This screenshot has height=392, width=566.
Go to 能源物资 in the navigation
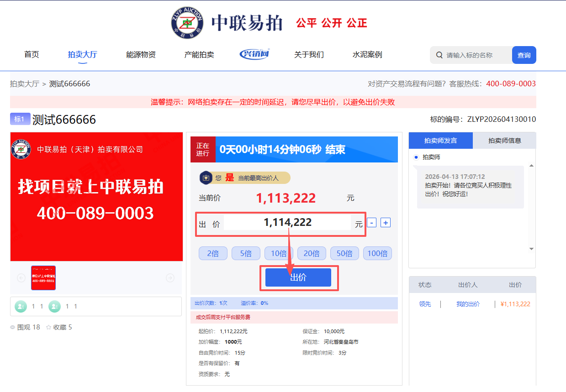pos(141,55)
